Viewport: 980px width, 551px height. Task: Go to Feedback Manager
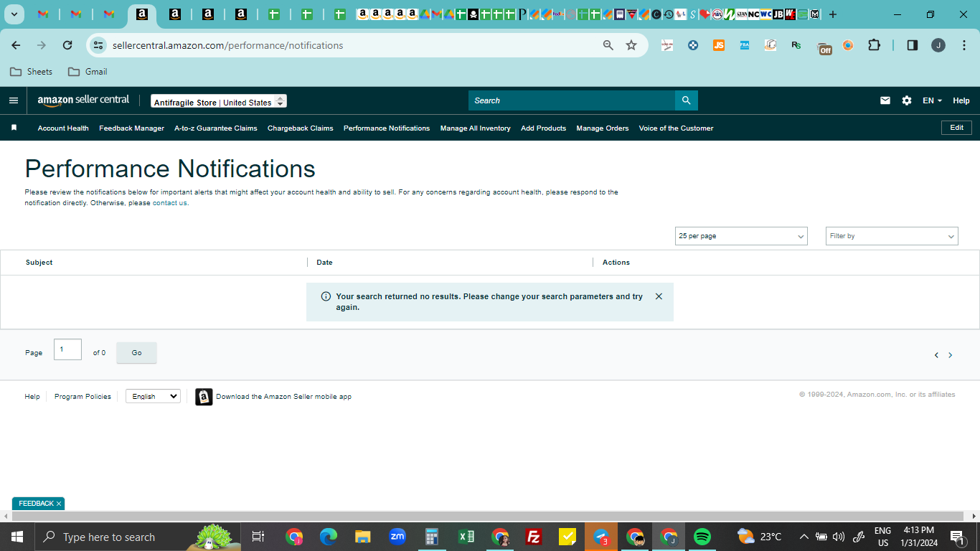tap(132, 128)
